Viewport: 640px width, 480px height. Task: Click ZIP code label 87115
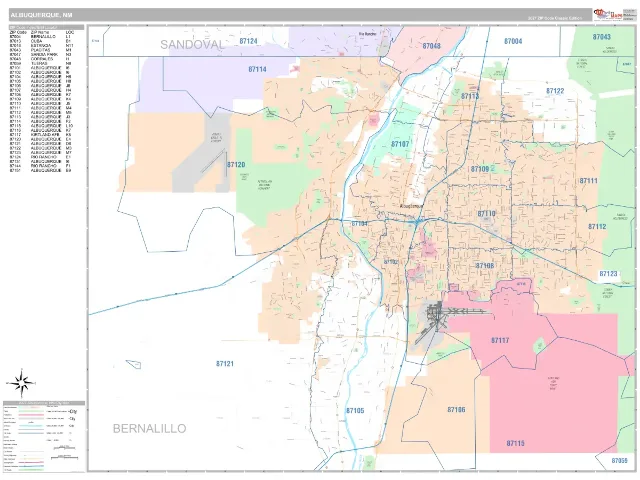(516, 443)
